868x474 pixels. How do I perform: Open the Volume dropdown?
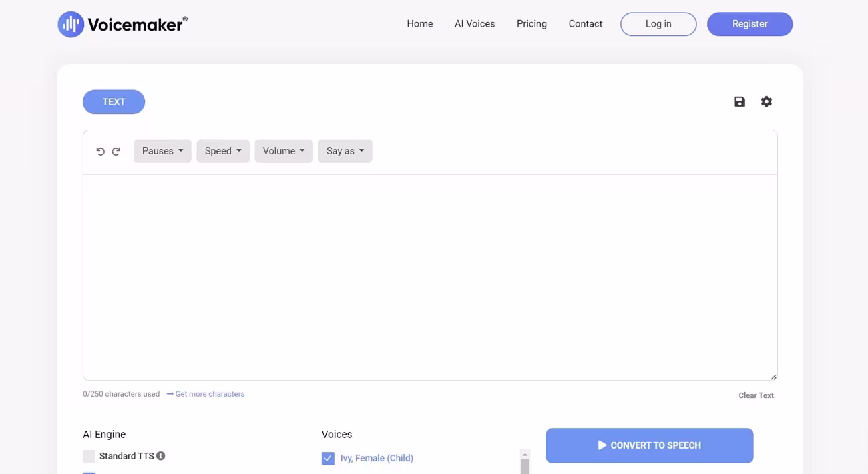284,151
